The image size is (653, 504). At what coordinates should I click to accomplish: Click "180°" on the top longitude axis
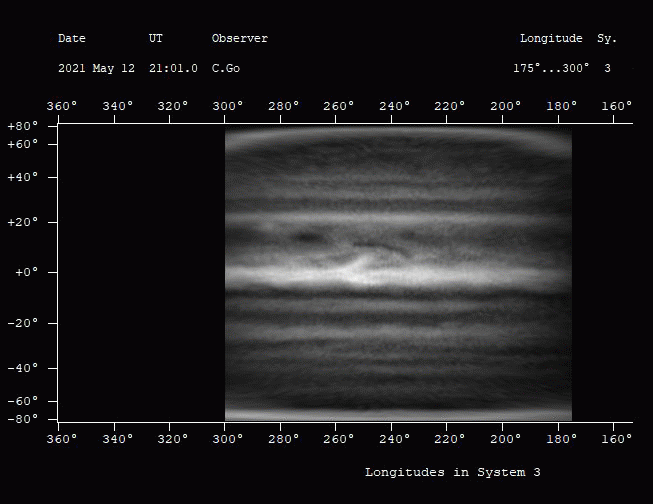(x=561, y=106)
